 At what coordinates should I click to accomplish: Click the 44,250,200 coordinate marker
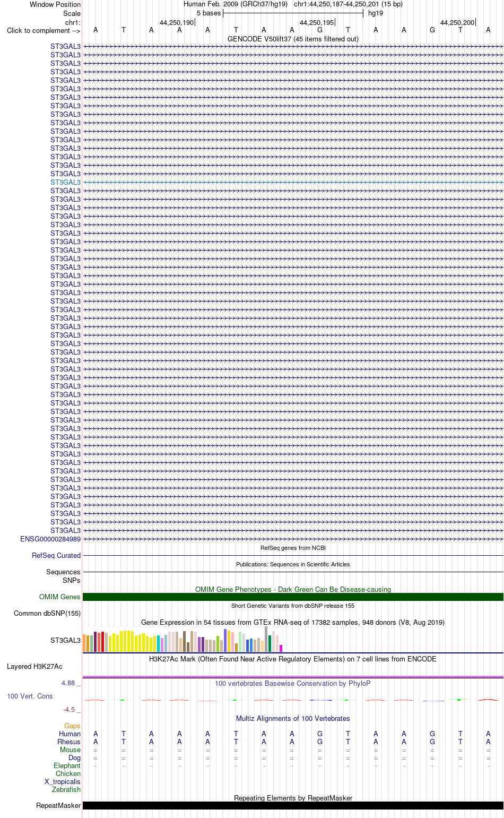point(457,23)
